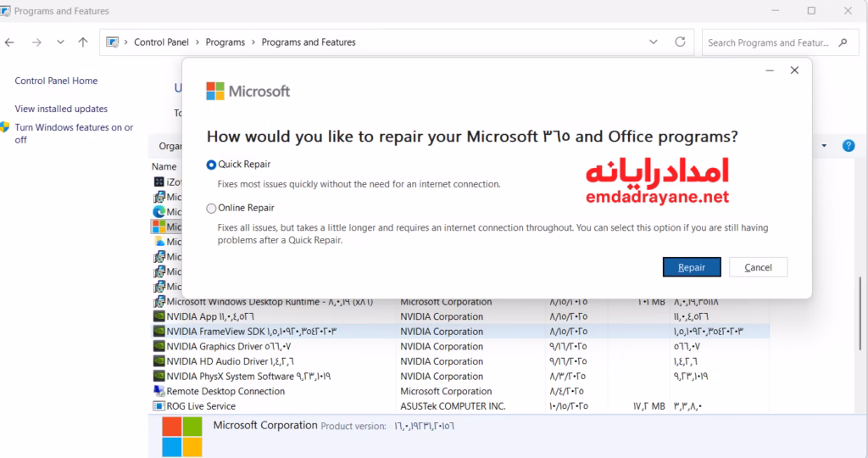
Task: Click the up-one-level arrow
Action: tap(83, 42)
